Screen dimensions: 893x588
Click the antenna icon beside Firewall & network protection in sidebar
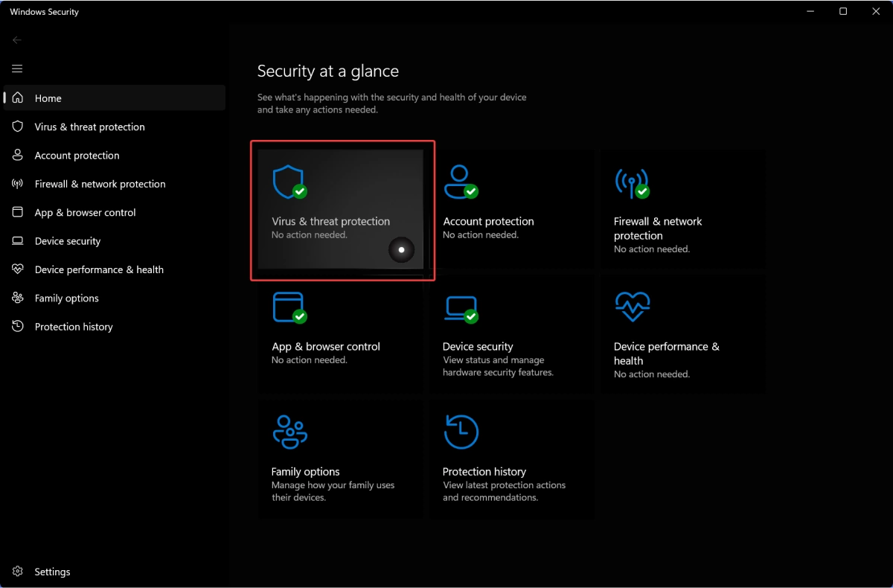(x=18, y=184)
